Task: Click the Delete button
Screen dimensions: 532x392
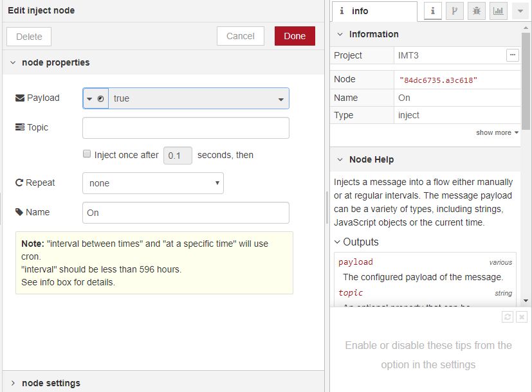Action: (x=29, y=36)
